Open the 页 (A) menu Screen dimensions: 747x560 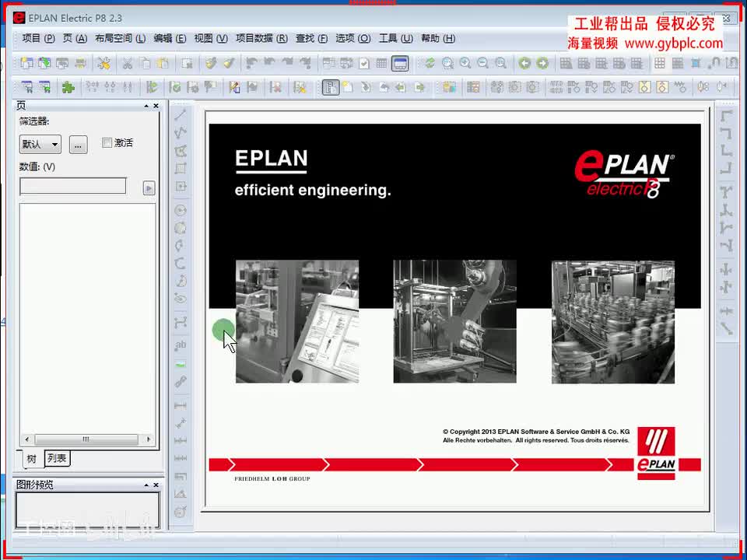click(x=75, y=39)
